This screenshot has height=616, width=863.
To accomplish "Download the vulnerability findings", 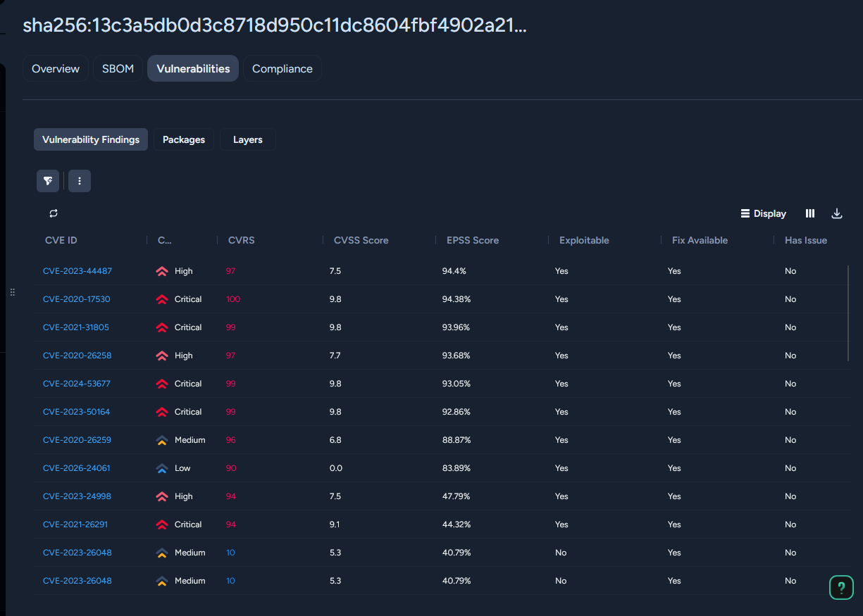I will click(837, 213).
